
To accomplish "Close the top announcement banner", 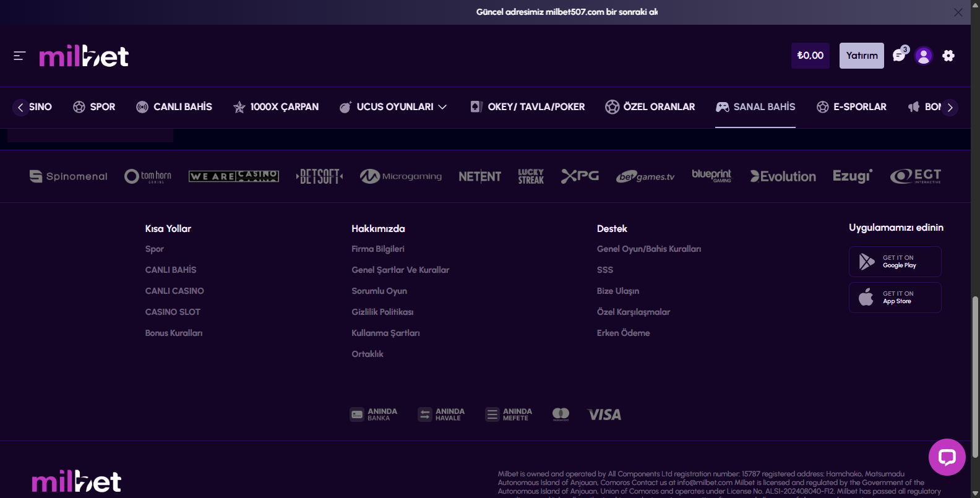I will pos(958,12).
